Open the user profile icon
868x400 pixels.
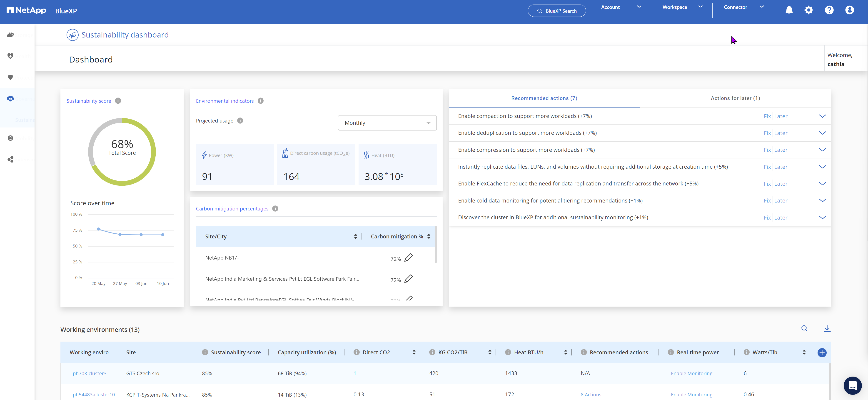(849, 10)
